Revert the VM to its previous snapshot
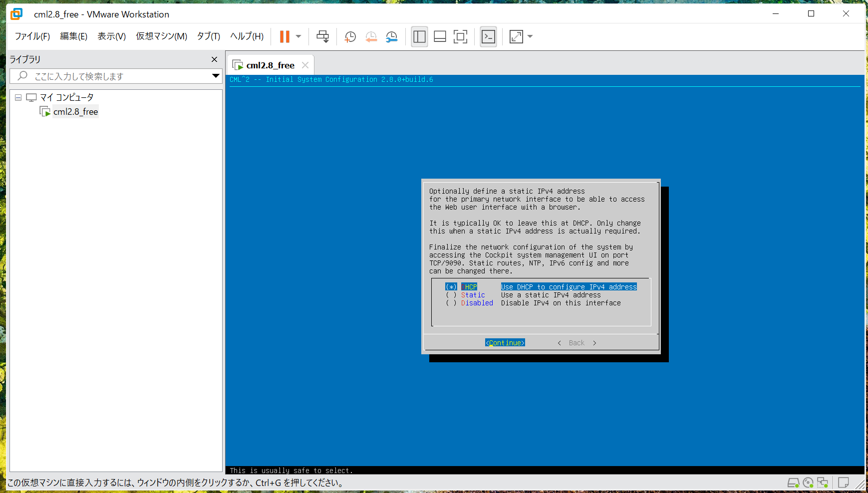 [371, 36]
